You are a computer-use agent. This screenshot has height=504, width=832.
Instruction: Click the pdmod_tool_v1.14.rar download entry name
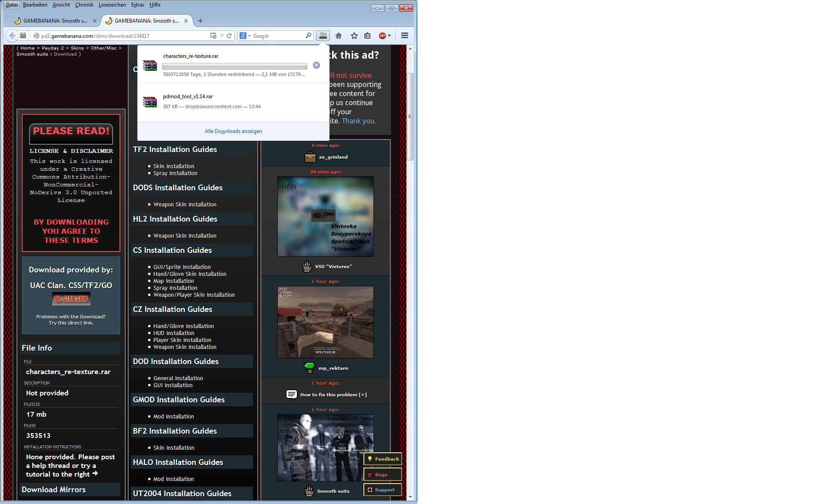point(188,96)
